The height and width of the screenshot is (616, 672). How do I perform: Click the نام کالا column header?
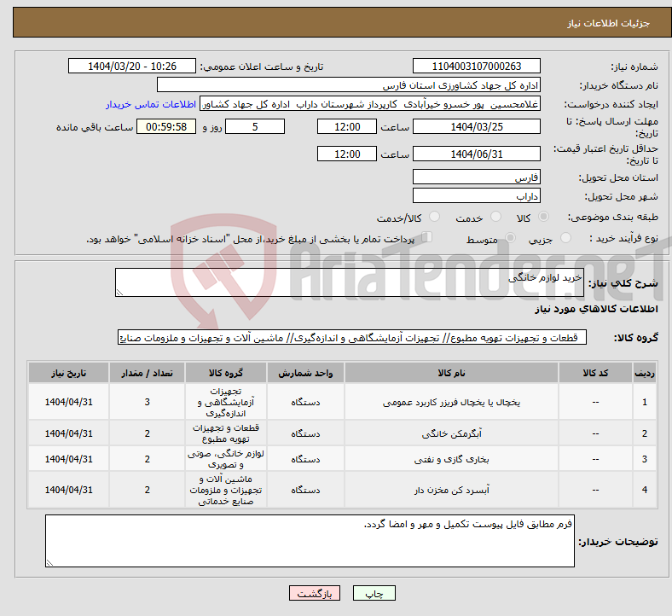point(451,373)
